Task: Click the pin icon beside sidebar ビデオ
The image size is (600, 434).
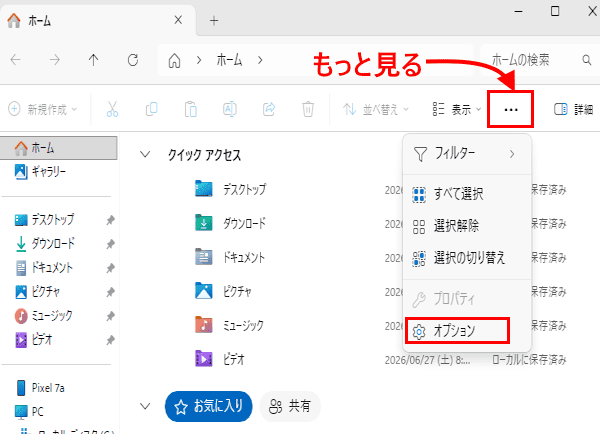Action: tap(110, 340)
